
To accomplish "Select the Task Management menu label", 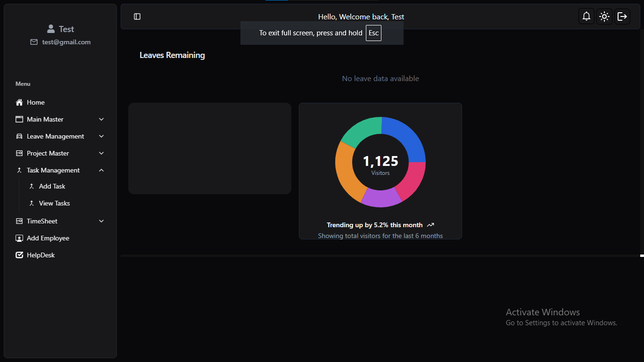I will 53,170.
